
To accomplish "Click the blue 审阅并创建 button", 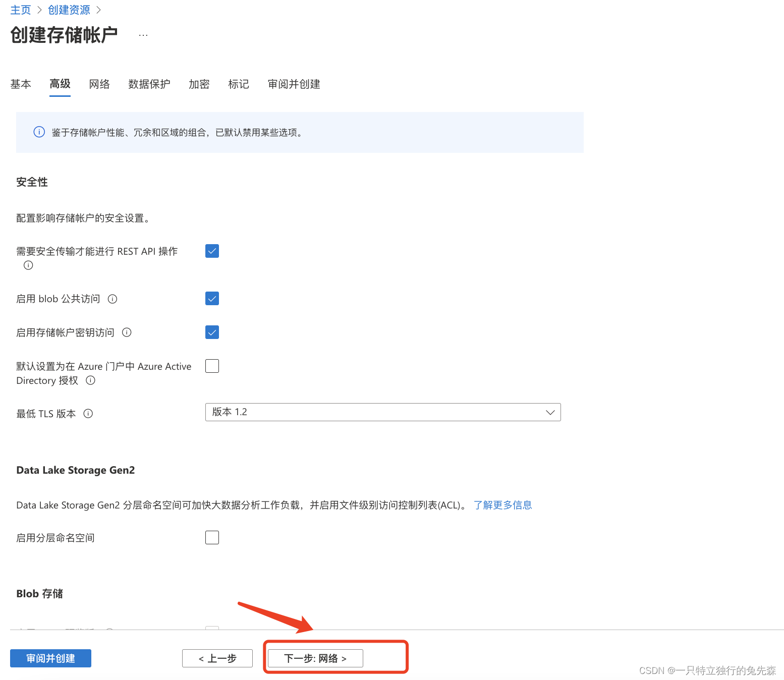I will point(50,658).
